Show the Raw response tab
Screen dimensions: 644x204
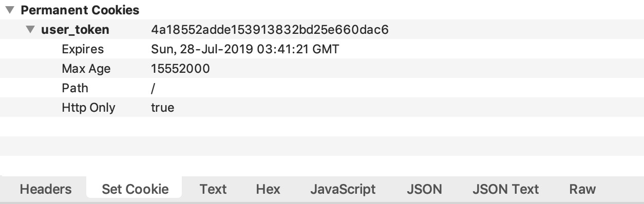coord(582,189)
